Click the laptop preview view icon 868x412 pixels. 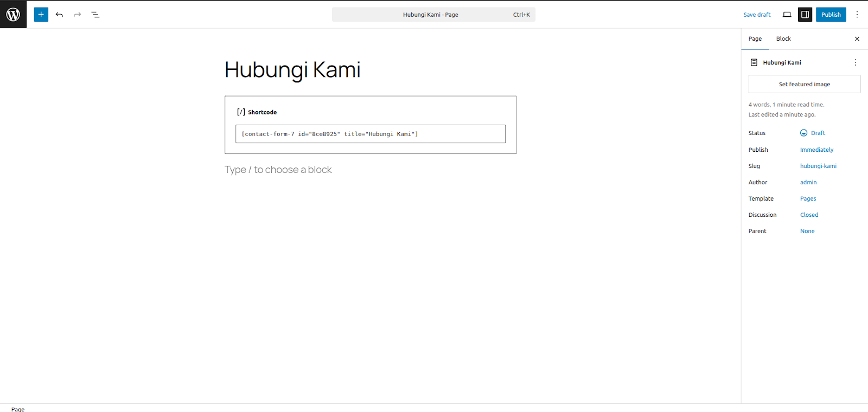tap(787, 15)
